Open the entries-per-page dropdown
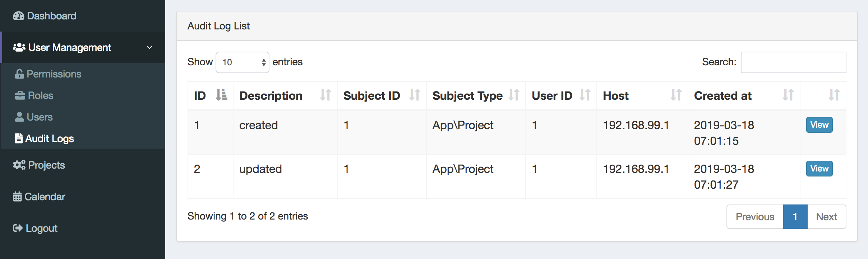The width and height of the screenshot is (868, 259). click(242, 62)
